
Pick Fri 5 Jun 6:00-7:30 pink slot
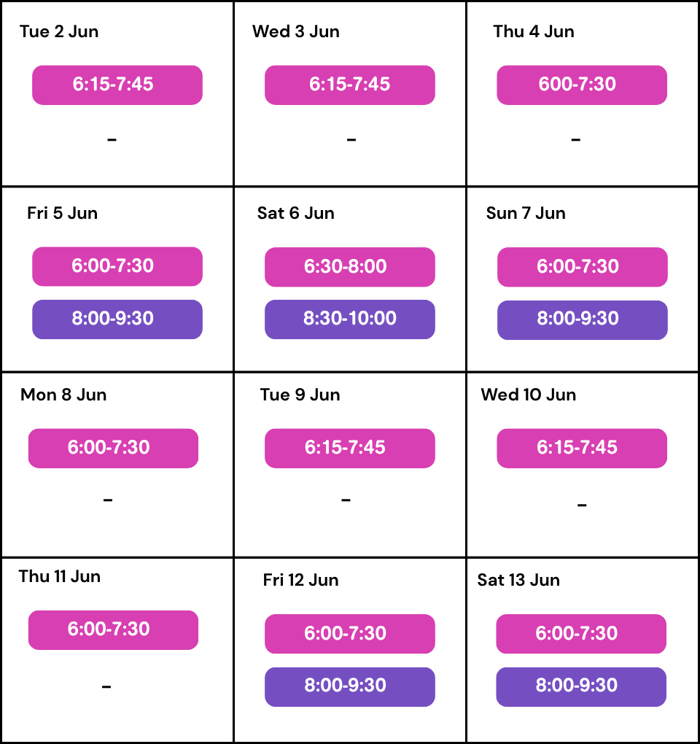pyautogui.click(x=117, y=266)
